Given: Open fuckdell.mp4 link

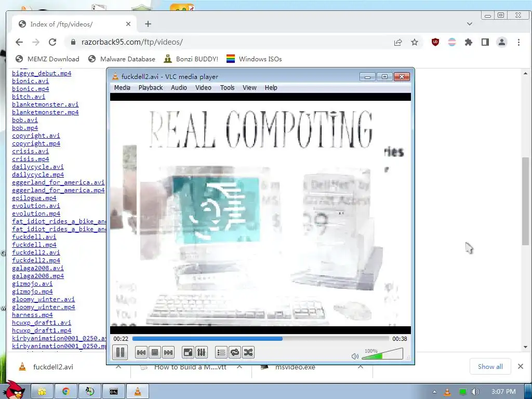Looking at the screenshot, I should pyautogui.click(x=34, y=245).
